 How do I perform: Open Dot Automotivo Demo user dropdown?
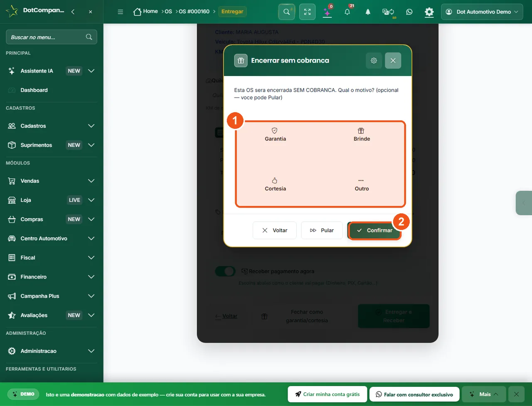pos(482,12)
